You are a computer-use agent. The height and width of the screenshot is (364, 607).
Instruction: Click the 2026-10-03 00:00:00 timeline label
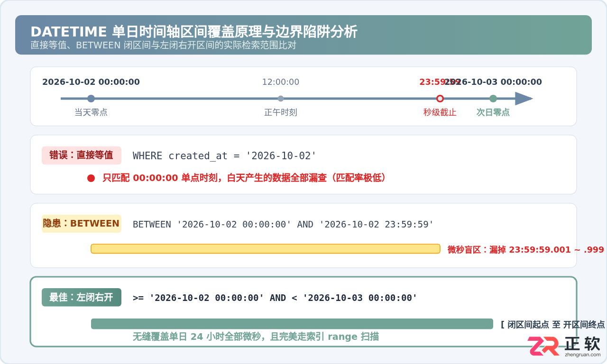(493, 82)
